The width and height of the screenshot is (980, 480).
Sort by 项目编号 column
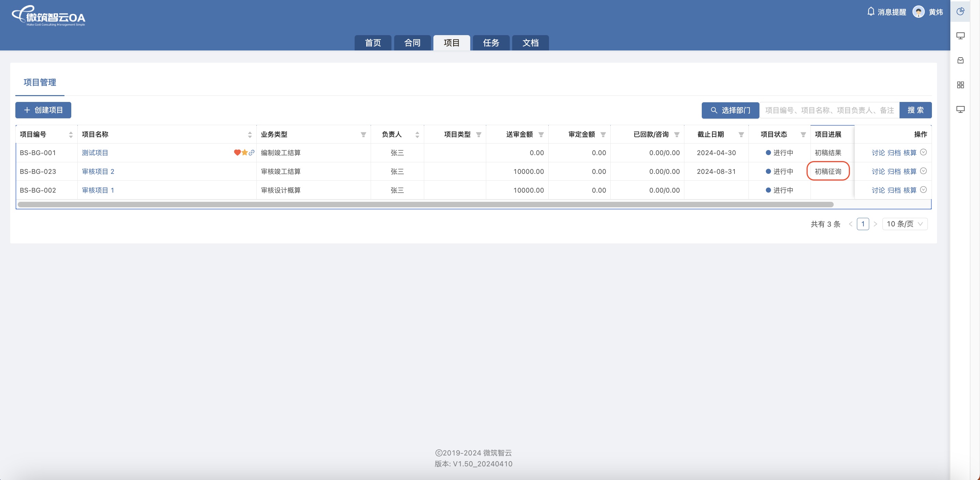71,135
